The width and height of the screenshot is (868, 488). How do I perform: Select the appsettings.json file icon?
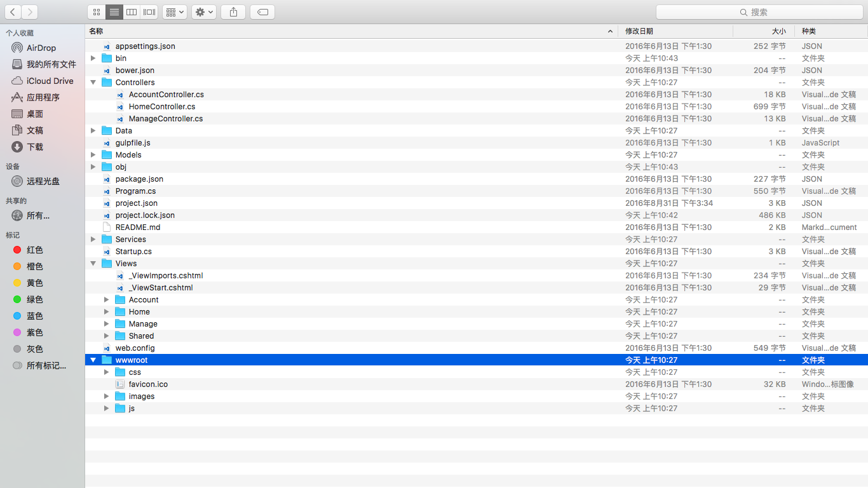coord(107,46)
